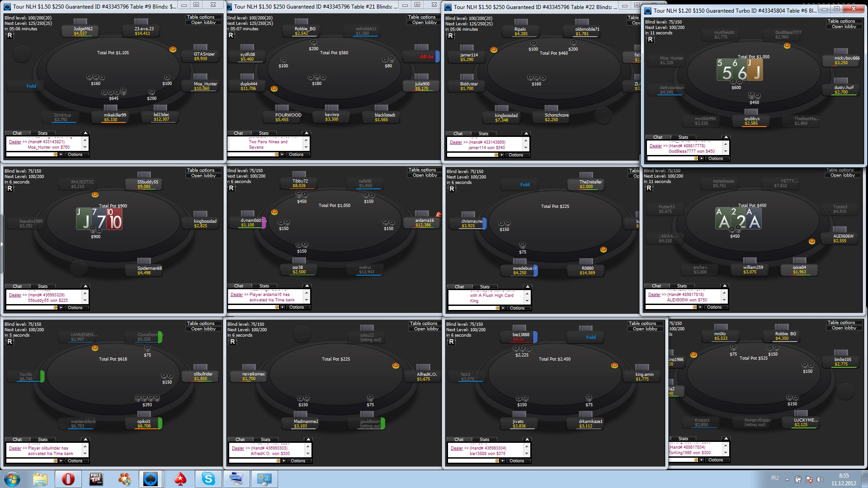Click the R icon on the Spiderman68 table
This screenshot has width=868, height=488.
[9, 188]
